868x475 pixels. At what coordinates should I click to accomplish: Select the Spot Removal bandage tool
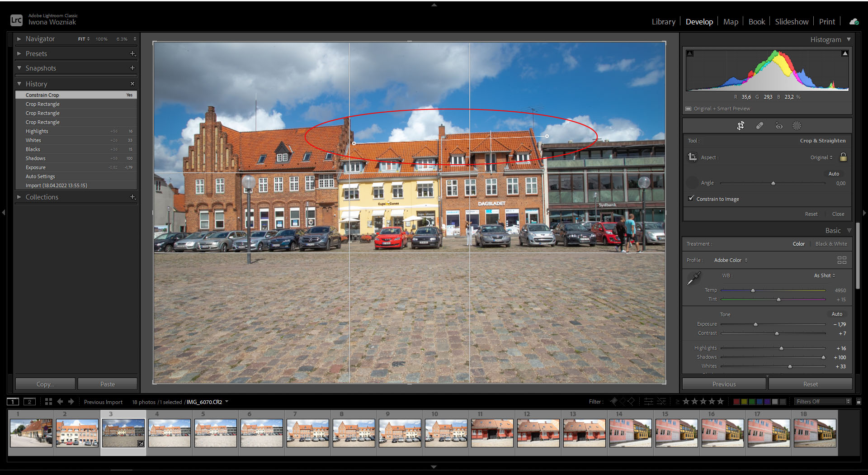click(759, 126)
